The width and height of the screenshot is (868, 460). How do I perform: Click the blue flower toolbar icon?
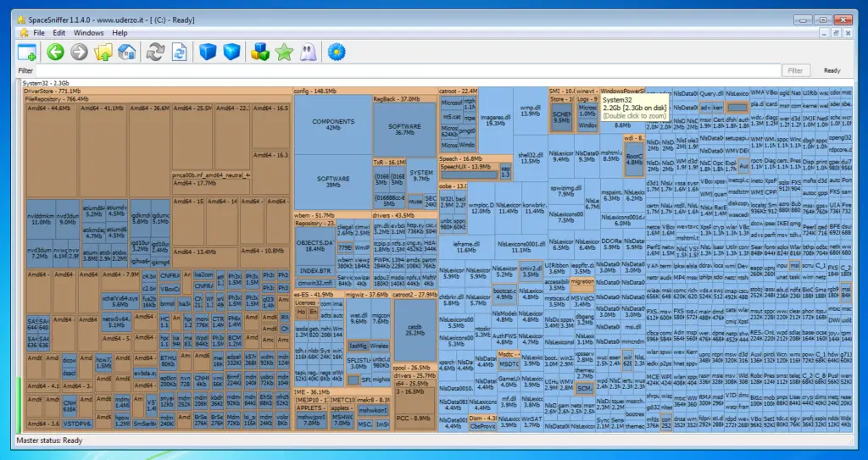click(x=337, y=53)
